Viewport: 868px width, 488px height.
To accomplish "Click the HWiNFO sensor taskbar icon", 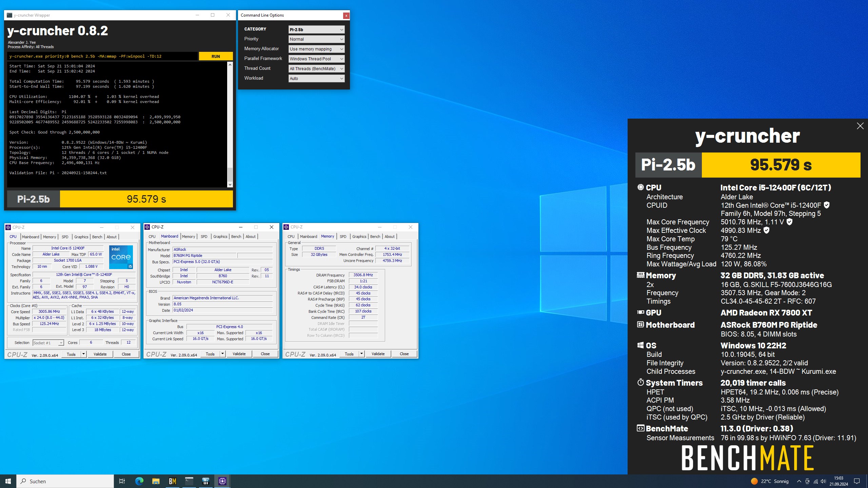I will pyautogui.click(x=205, y=481).
